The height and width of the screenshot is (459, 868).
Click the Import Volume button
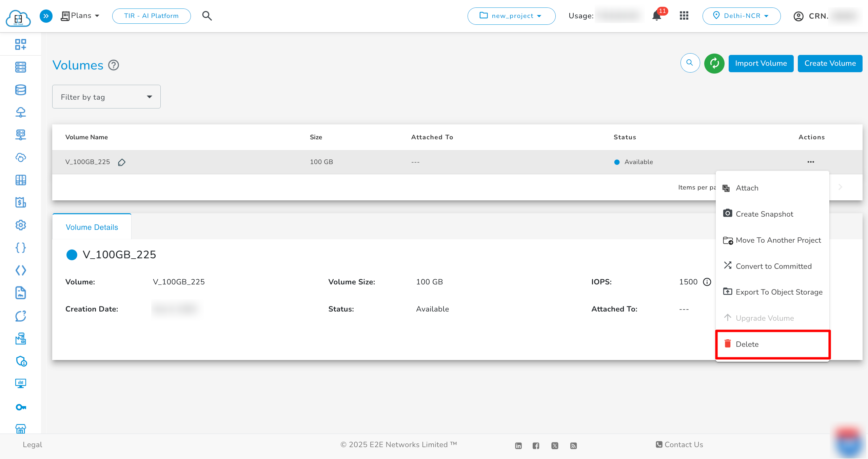(761, 63)
